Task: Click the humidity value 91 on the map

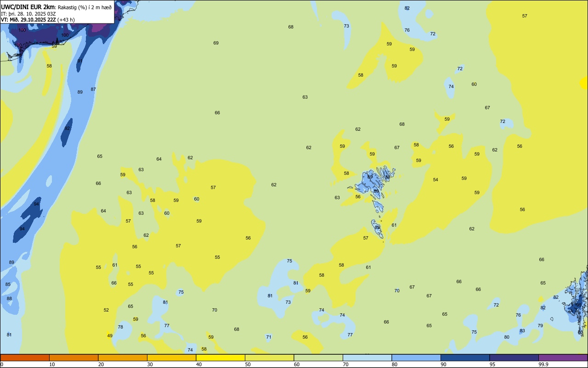Action: [80, 61]
